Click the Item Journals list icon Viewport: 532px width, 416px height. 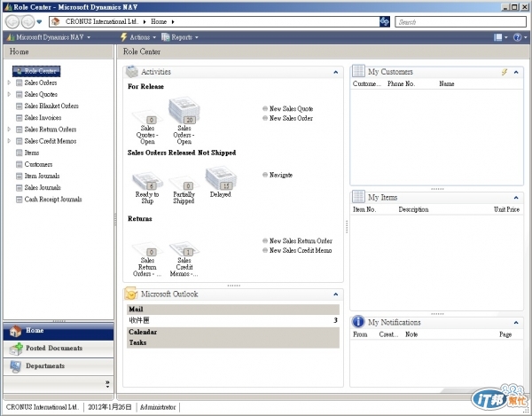(x=20, y=177)
